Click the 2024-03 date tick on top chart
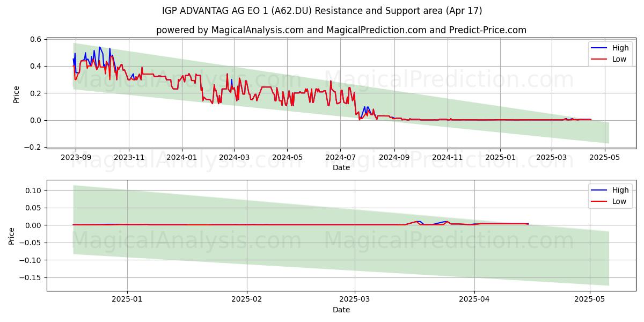The image size is (644, 322). click(x=234, y=157)
